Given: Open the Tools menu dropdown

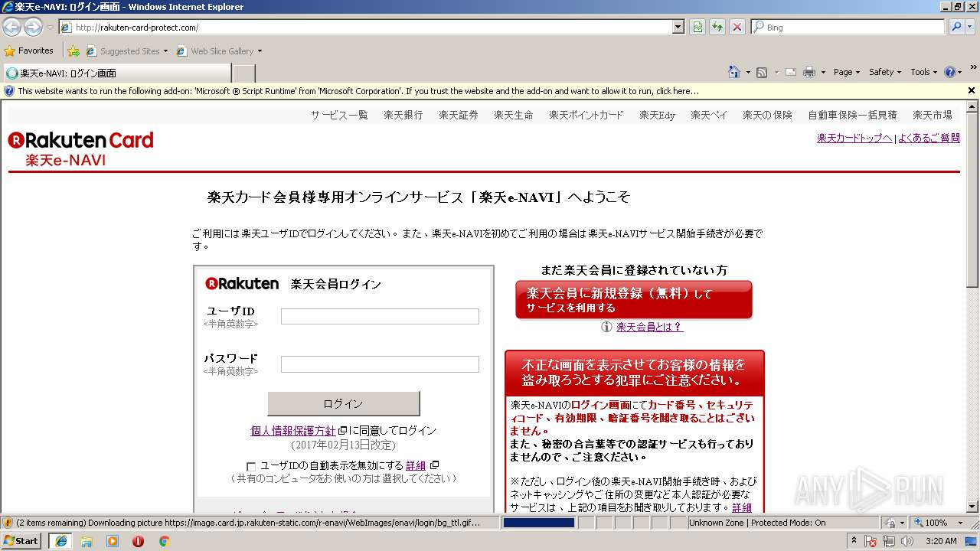Looking at the screenshot, I should pos(923,72).
